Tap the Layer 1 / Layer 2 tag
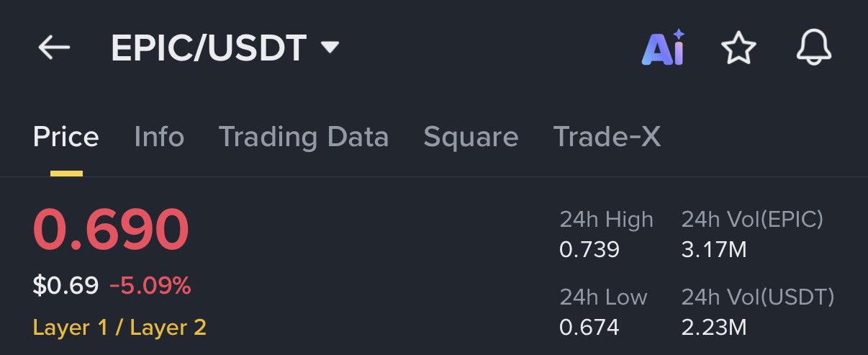868x355 pixels. pos(119,328)
